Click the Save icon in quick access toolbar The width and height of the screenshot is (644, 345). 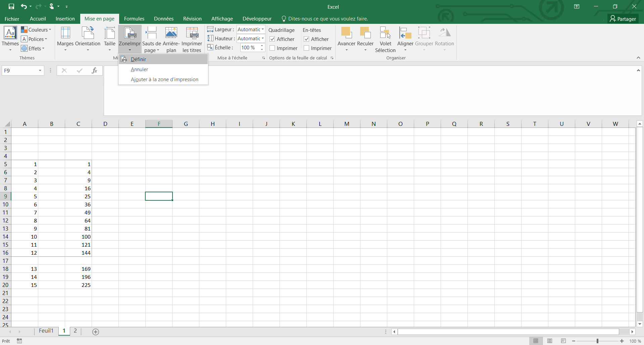pyautogui.click(x=11, y=6)
